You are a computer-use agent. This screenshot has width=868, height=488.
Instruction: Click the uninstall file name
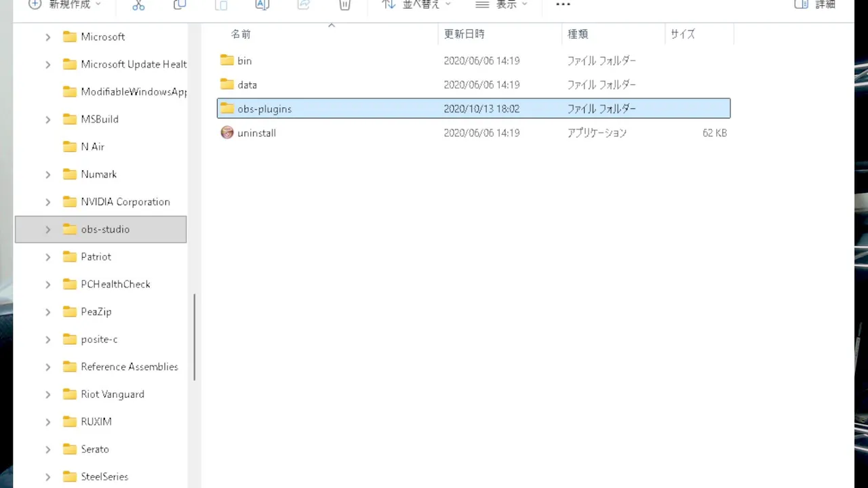click(x=257, y=133)
